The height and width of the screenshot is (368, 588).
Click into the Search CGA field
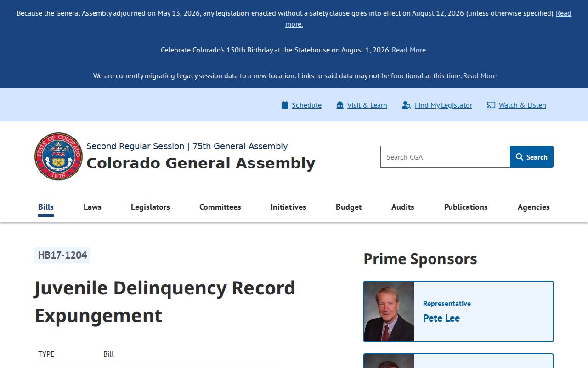pos(445,157)
